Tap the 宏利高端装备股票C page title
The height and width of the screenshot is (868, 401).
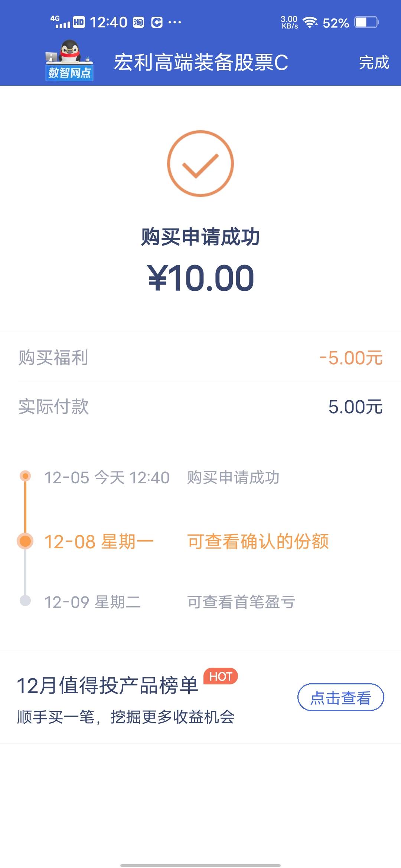click(x=201, y=62)
